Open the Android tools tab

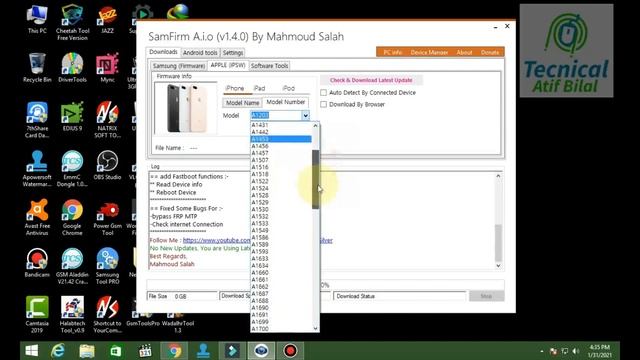(x=200, y=53)
